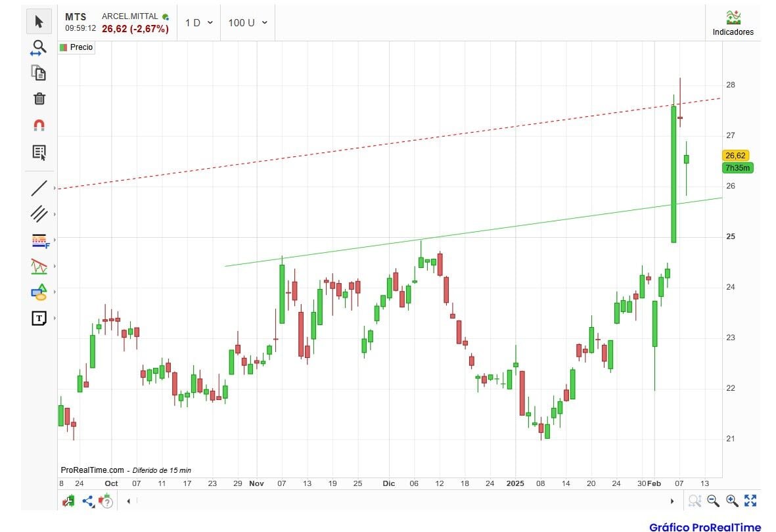776x532 pixels.
Task: Click the MTS ticker symbol
Action: click(75, 17)
